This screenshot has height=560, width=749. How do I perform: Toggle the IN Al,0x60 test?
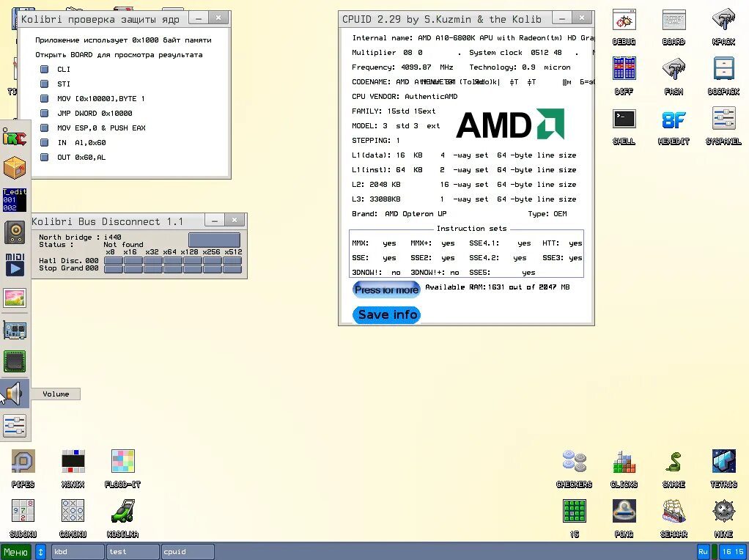45,142
